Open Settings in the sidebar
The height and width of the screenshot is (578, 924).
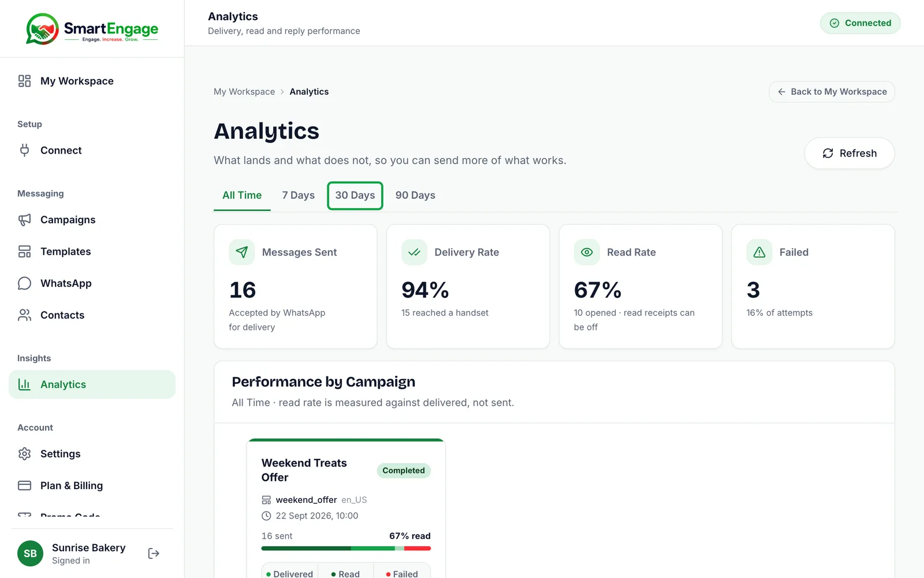point(92,454)
